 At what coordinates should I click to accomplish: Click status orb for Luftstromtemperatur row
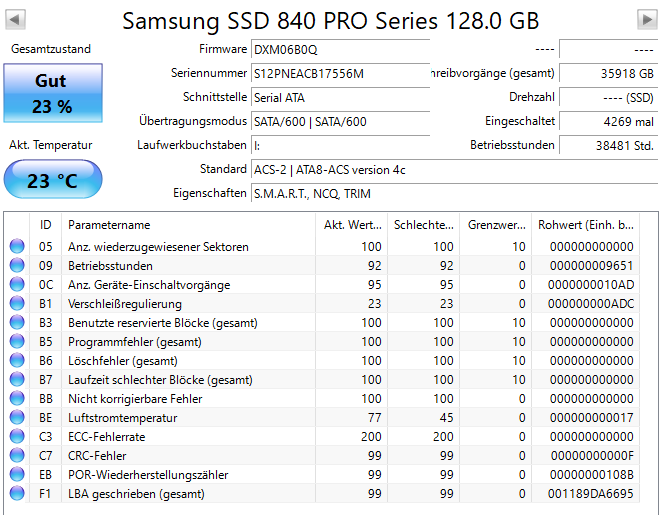[x=16, y=418]
